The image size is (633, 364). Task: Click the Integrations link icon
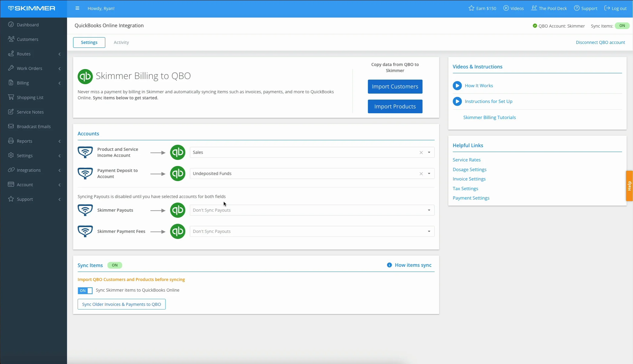coord(11,170)
